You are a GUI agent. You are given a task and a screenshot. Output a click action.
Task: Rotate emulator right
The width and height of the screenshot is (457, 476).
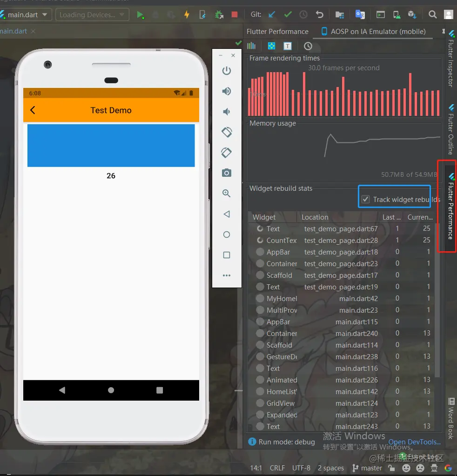point(227,153)
